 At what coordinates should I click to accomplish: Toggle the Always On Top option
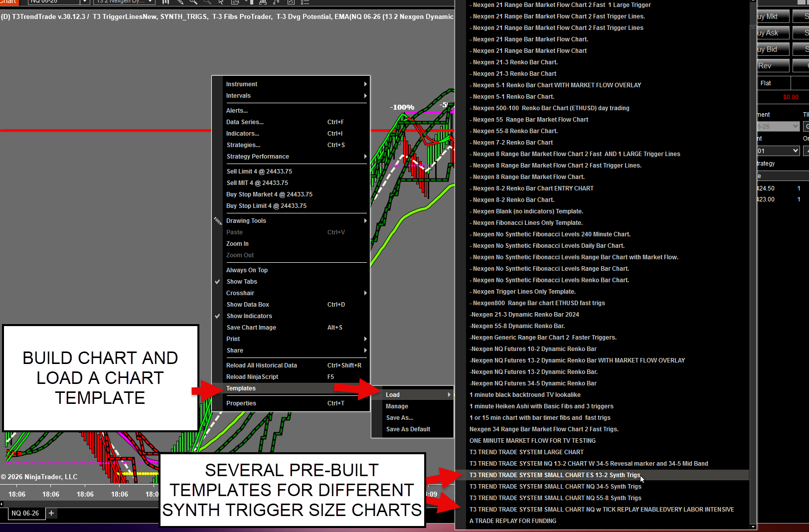click(x=247, y=270)
